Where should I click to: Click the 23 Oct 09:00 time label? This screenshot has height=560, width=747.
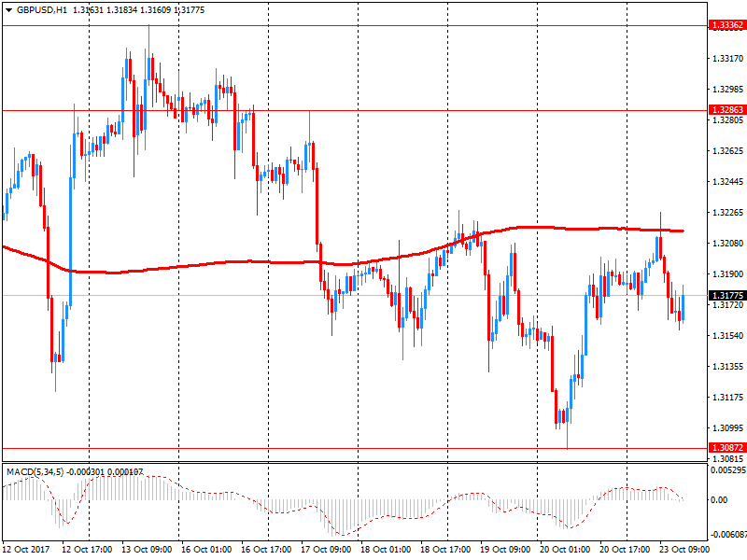point(684,550)
